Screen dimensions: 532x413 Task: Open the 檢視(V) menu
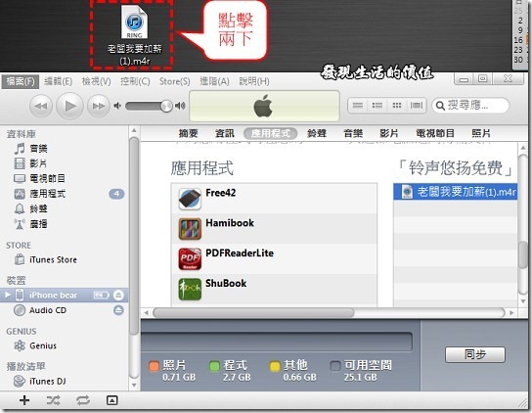[x=97, y=81]
